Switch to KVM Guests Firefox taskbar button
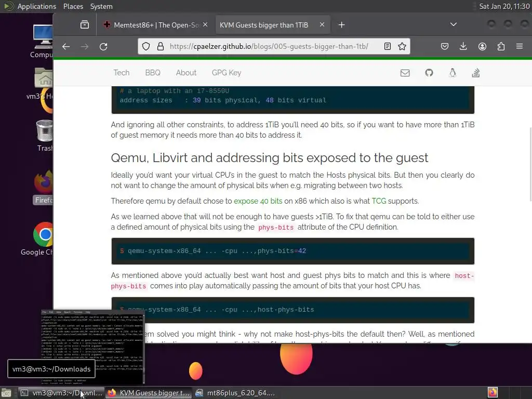532x399 pixels. 148,393
